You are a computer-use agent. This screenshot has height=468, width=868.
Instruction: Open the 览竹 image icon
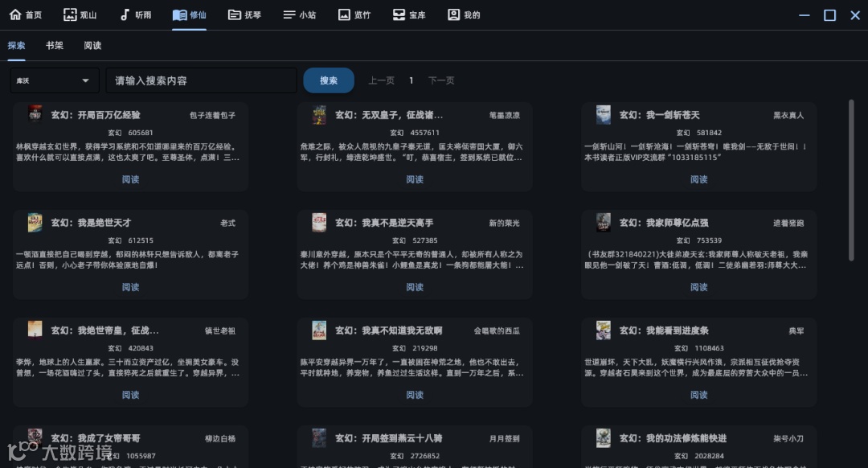click(344, 15)
